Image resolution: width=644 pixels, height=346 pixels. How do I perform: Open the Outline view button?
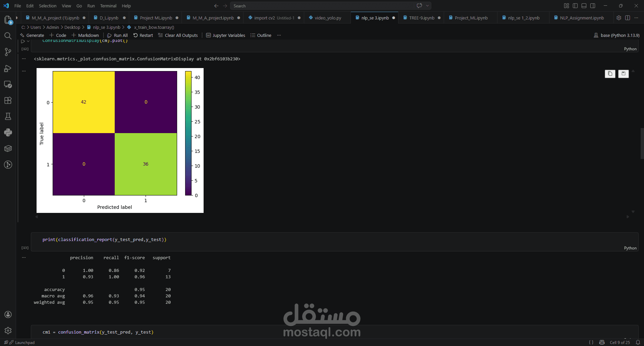(x=261, y=35)
